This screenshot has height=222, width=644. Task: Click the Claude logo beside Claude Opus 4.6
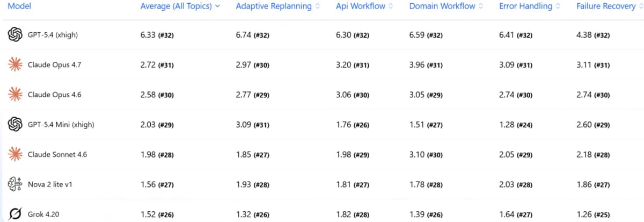(x=14, y=95)
